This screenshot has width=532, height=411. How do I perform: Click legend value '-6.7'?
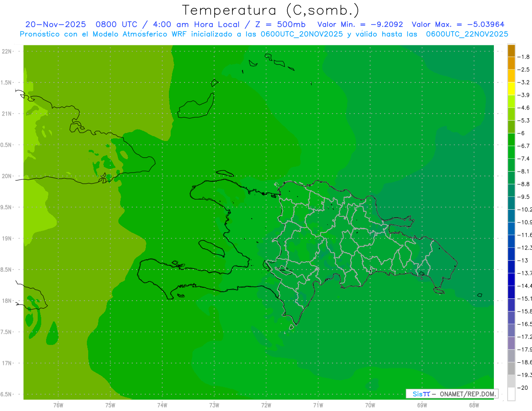[x=524, y=146]
